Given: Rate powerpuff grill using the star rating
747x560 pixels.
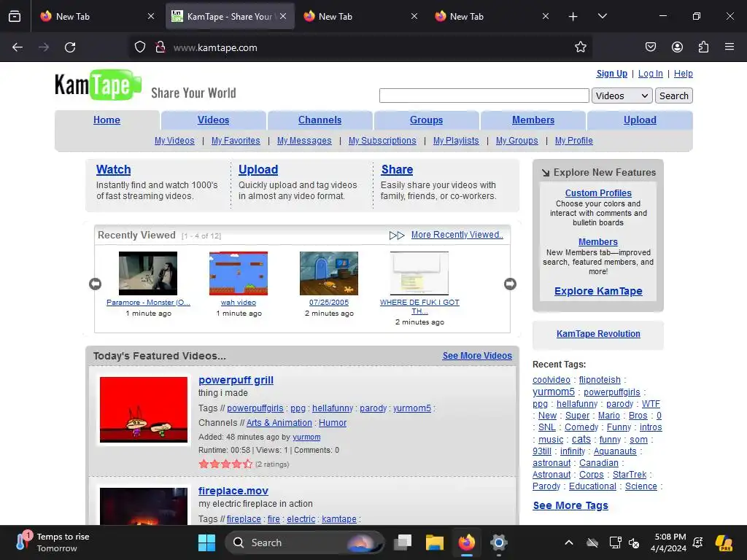Looking at the screenshot, I should click(x=225, y=464).
